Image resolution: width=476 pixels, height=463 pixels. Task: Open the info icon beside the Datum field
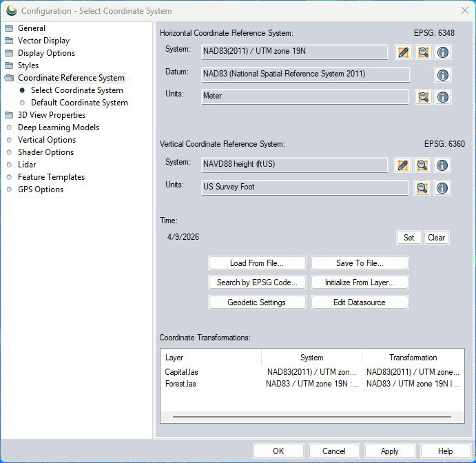click(x=442, y=75)
